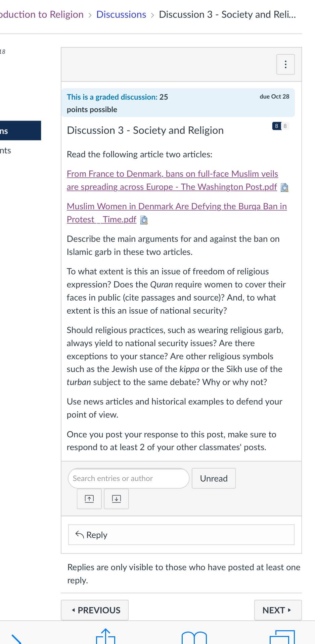Click the Reply box to respond

click(181, 535)
